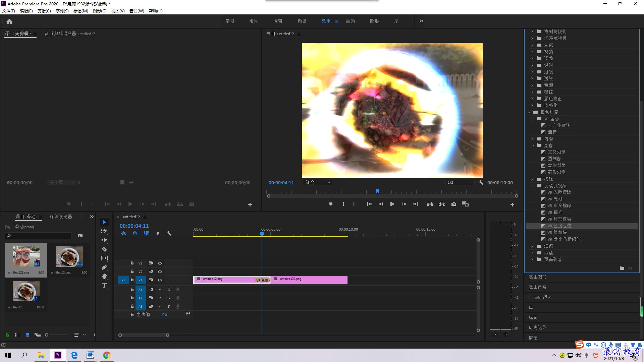Image resolution: width=644 pixels, height=362 pixels.
Task: Toggle V1 track output eye
Action: point(160,280)
